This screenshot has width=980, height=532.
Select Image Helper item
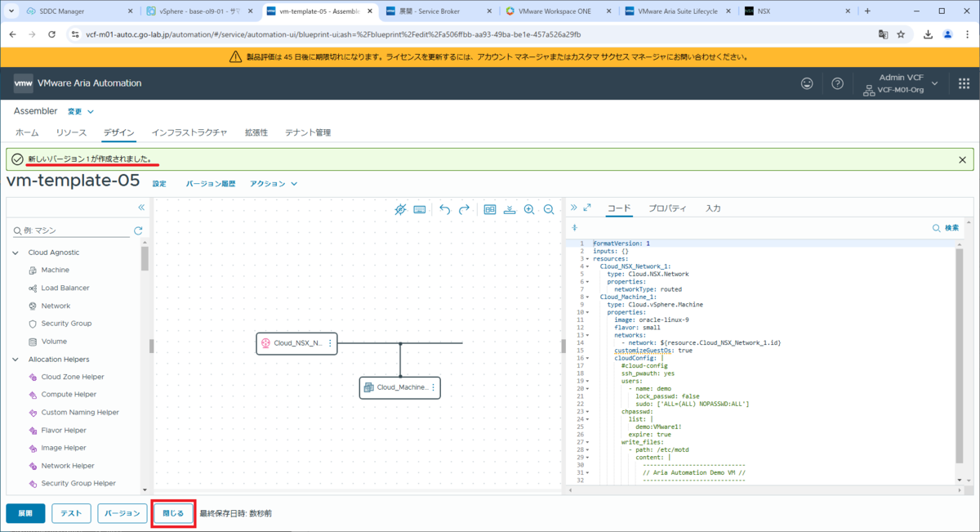point(64,448)
